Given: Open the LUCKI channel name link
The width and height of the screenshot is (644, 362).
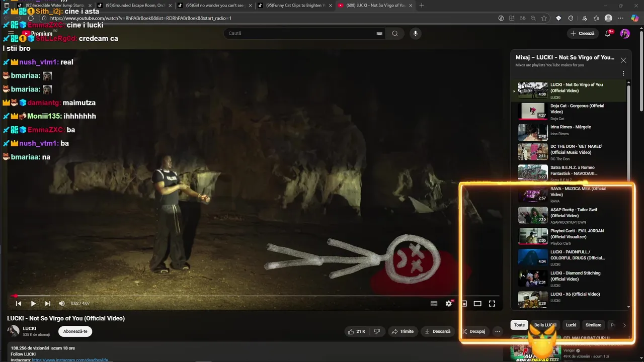Looking at the screenshot, I should [x=29, y=328].
